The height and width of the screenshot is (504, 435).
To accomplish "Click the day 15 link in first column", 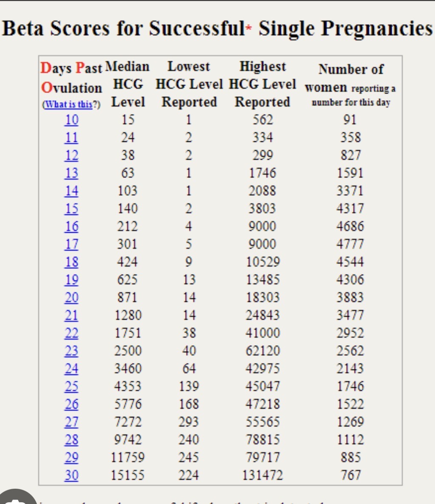I will tap(71, 209).
